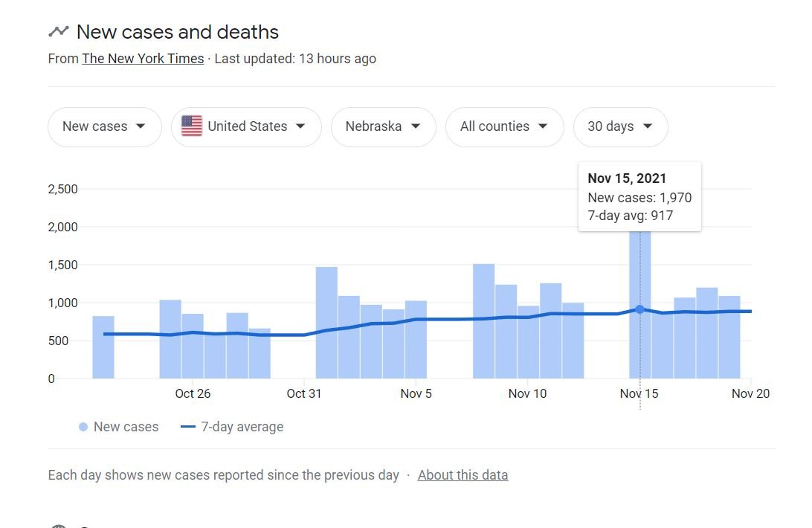Click the Nov 10 axis date label

pyautogui.click(x=527, y=394)
